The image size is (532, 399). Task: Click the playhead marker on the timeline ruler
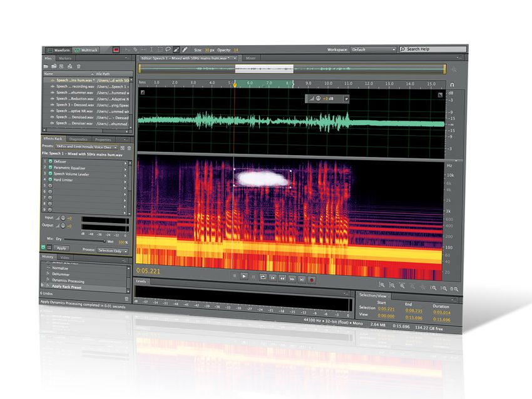[235, 84]
